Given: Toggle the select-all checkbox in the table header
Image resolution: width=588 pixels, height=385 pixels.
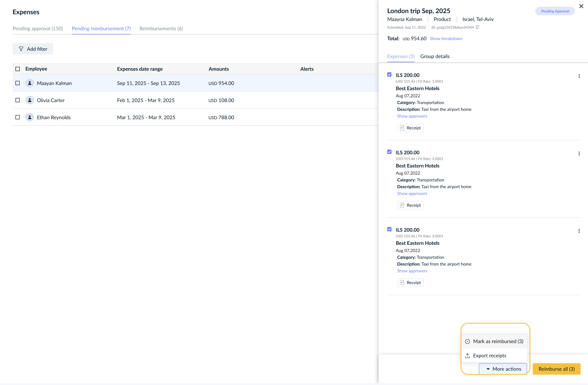Looking at the screenshot, I should pos(18,69).
